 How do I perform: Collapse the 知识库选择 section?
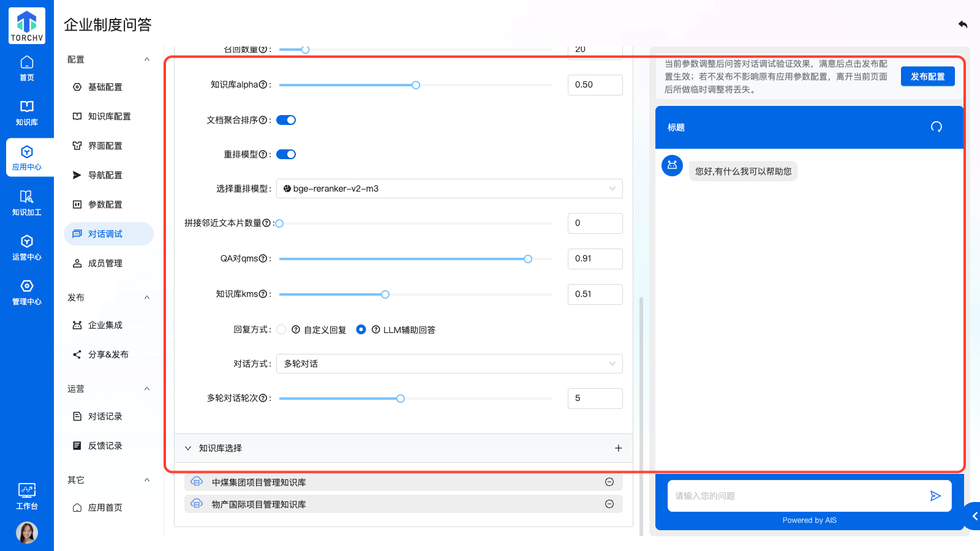188,448
